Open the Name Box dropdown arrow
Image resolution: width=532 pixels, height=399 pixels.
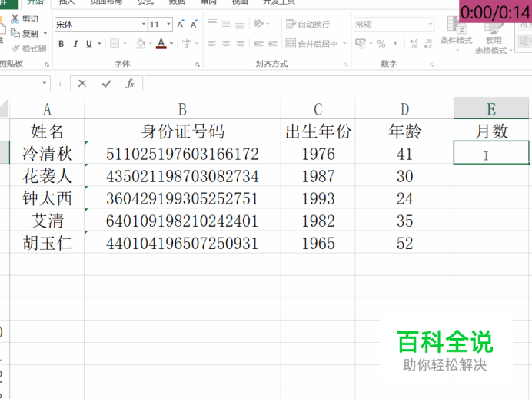(x=44, y=83)
